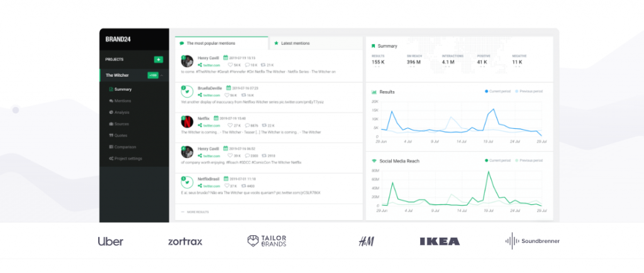This screenshot has height=273, width=644.
Task: Collapse The Witcher project chevron
Action: click(x=162, y=75)
